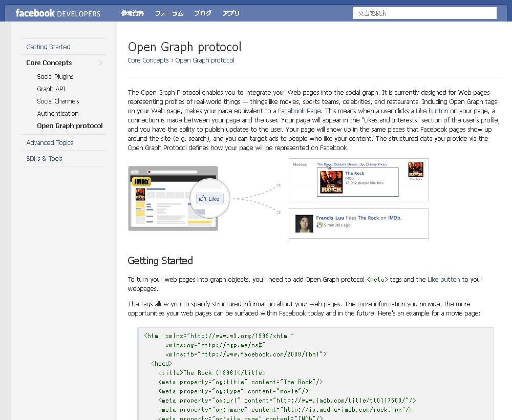Select Open Graph protocol in sidebar
Image resolution: width=512 pixels, height=420 pixels.
click(x=70, y=125)
